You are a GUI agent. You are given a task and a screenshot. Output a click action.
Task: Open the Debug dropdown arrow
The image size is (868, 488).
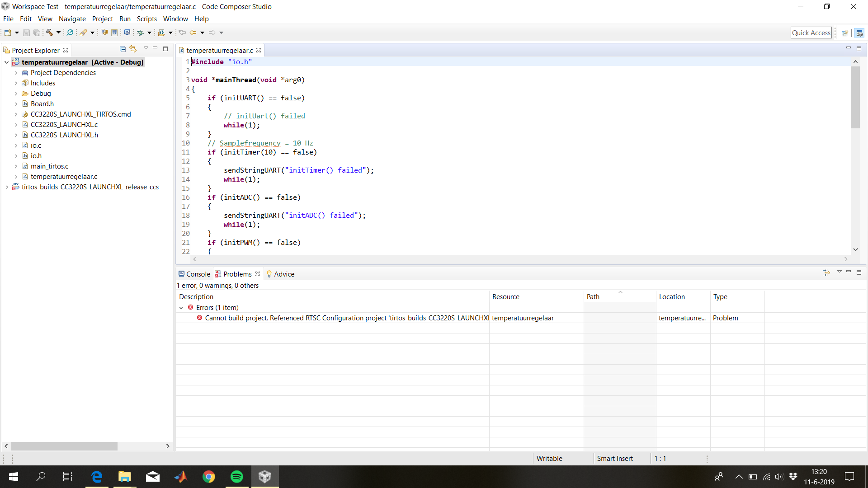(x=149, y=33)
